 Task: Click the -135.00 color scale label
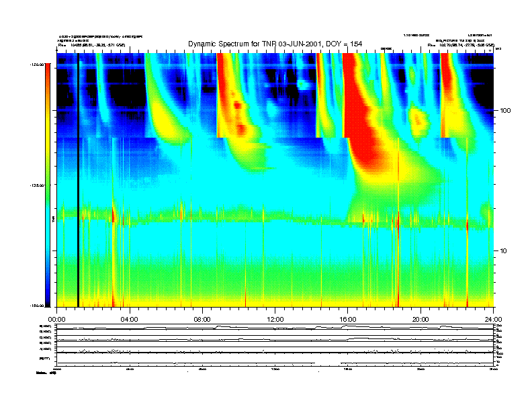point(38,185)
